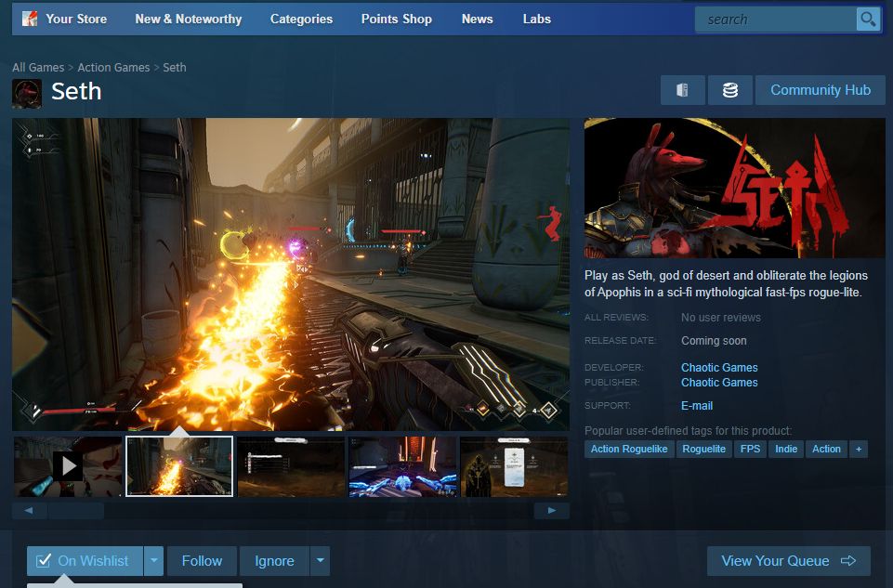Open the Your Store profile icon
893x588 pixels.
pos(30,19)
